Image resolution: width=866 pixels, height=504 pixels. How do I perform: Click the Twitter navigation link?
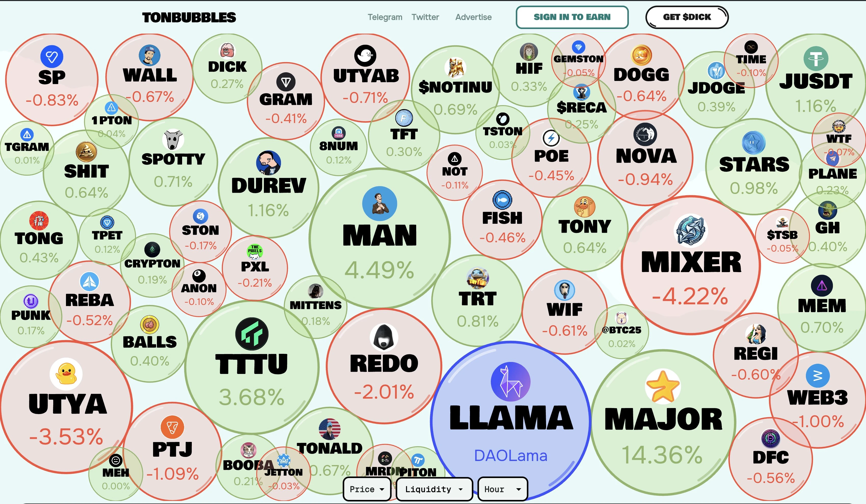424,17
